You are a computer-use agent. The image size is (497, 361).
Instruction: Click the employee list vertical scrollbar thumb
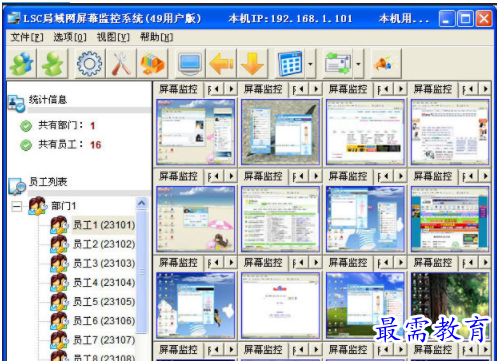click(x=142, y=272)
